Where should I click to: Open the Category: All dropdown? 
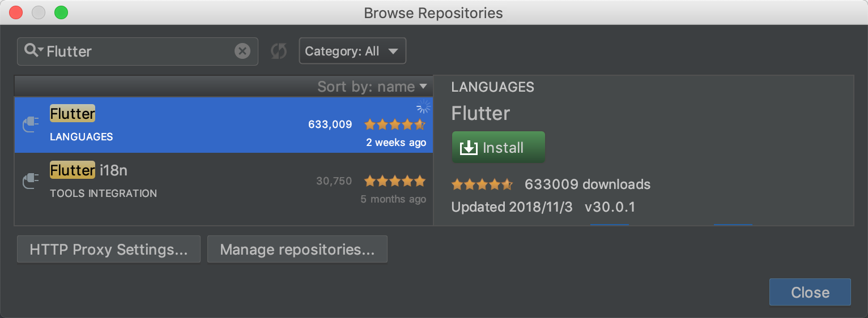(352, 51)
